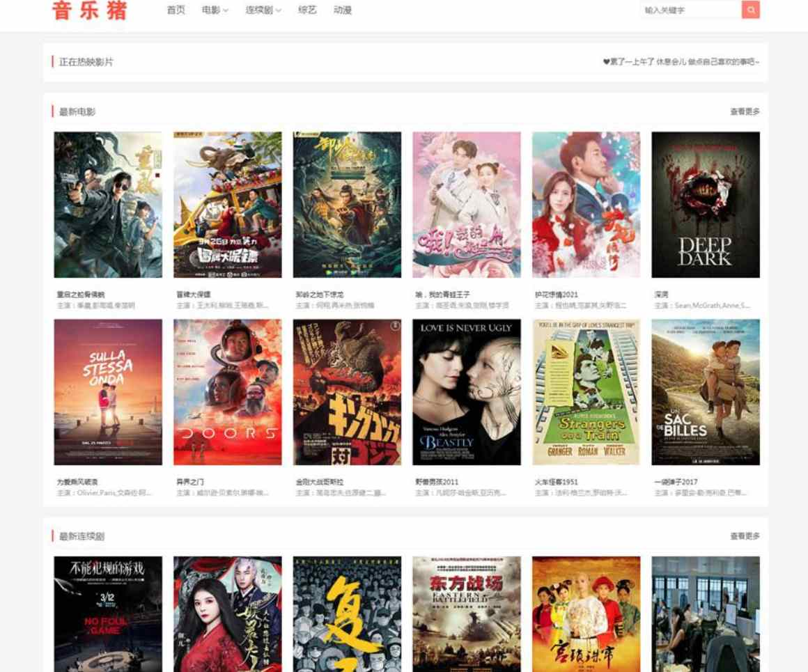Viewport: 808px width, 672px height.
Task: Expand the 连续剧 dropdown menu
Action: [x=263, y=10]
